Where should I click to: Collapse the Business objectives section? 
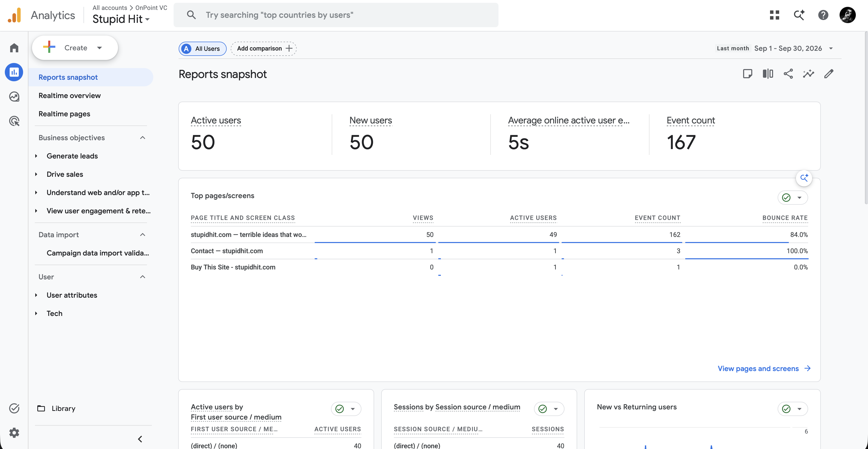coord(143,138)
